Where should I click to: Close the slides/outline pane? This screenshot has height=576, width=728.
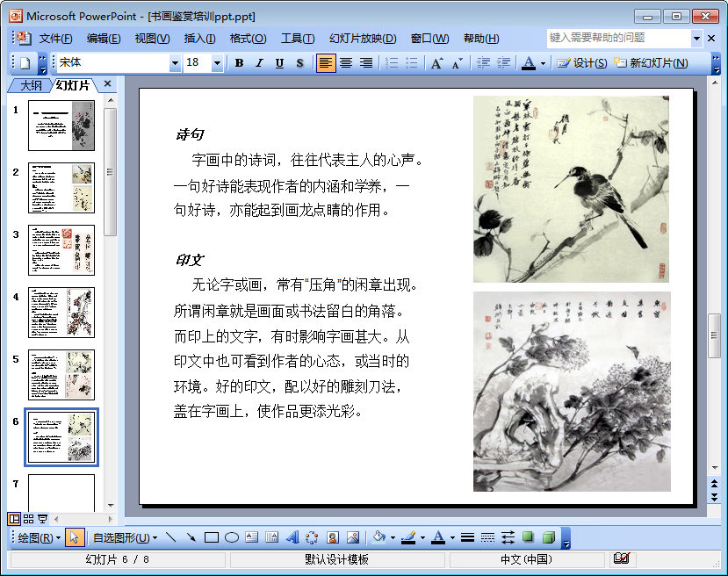tap(108, 83)
